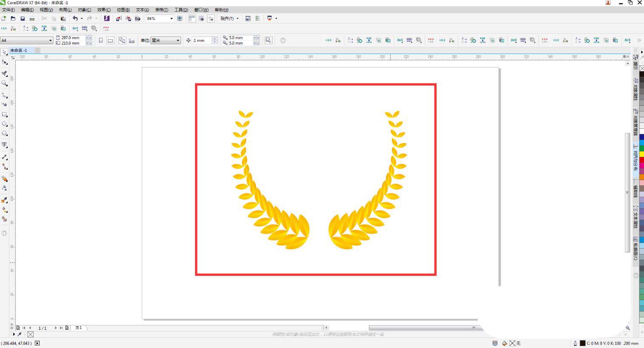Go to the next page button

[55, 328]
